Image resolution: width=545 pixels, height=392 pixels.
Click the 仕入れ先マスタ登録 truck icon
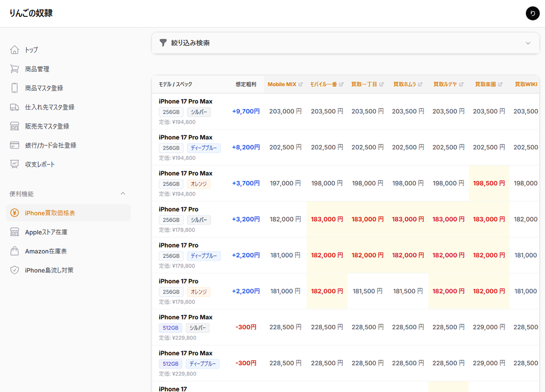(x=15, y=107)
